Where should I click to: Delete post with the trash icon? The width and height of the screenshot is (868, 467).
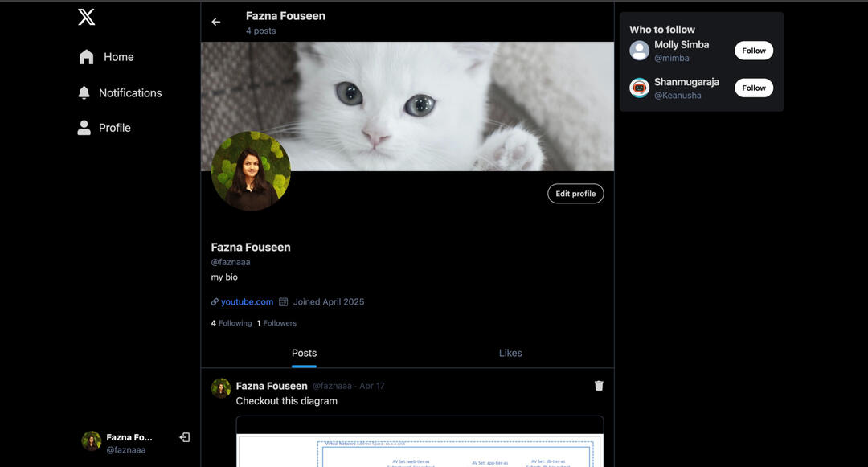599,386
